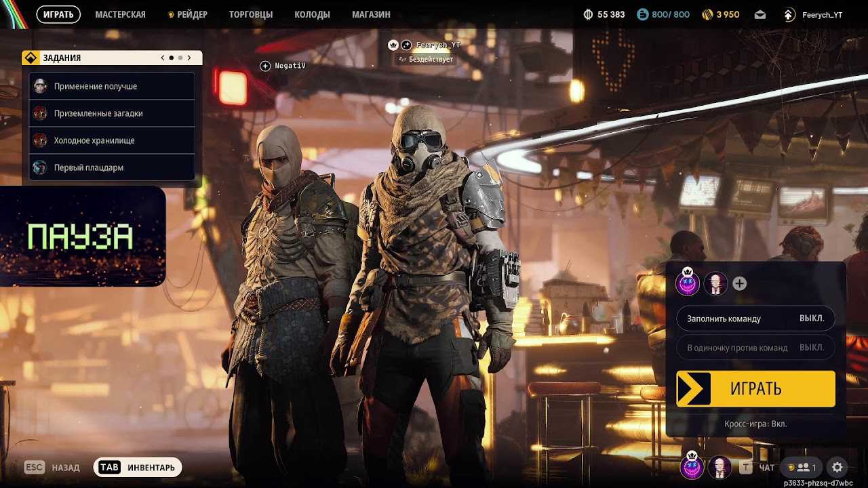Image resolution: width=868 pixels, height=488 pixels.
Task: Open quest Применение получше
Action: (x=112, y=86)
